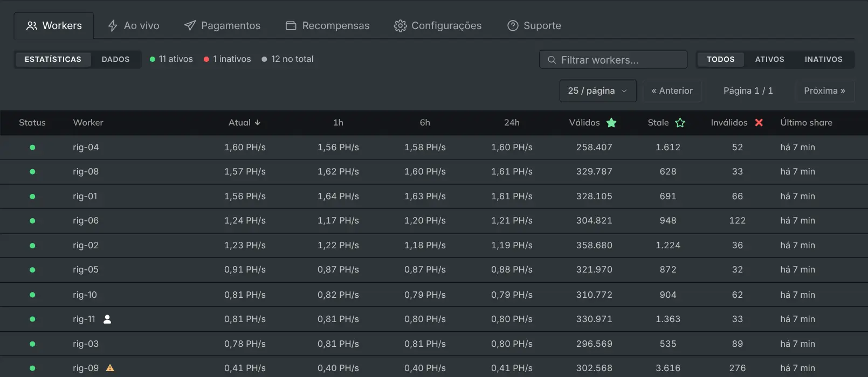Show only INATIVOS workers

[823, 59]
